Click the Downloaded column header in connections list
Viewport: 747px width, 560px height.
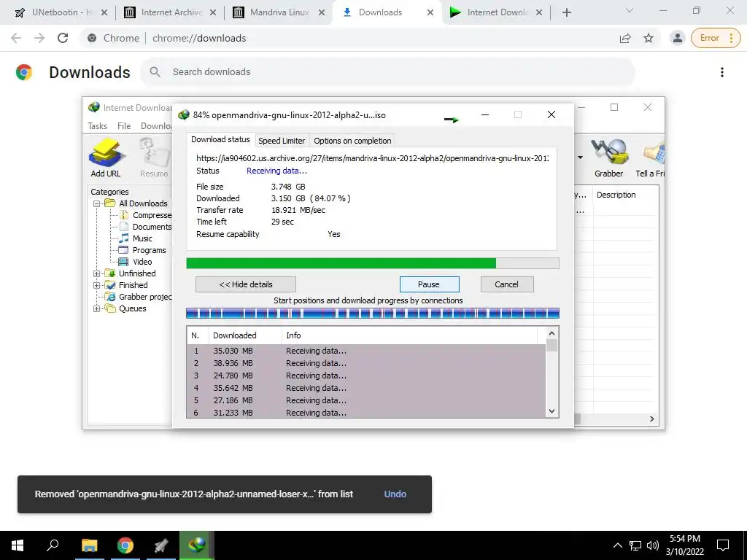coord(245,335)
